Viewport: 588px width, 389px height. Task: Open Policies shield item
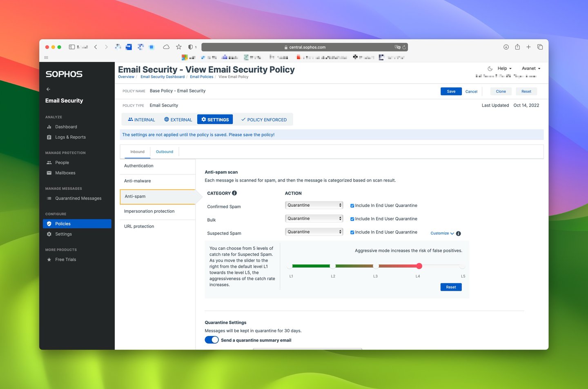(x=77, y=224)
